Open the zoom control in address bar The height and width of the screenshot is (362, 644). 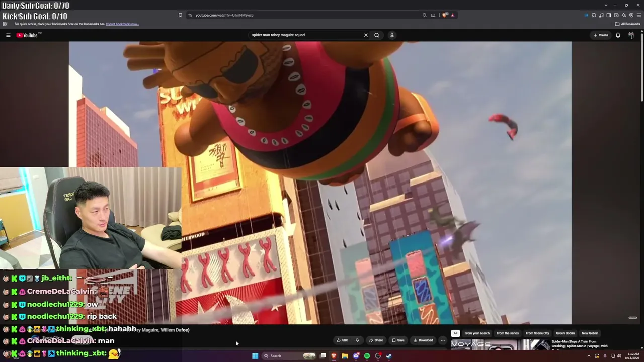(x=425, y=15)
